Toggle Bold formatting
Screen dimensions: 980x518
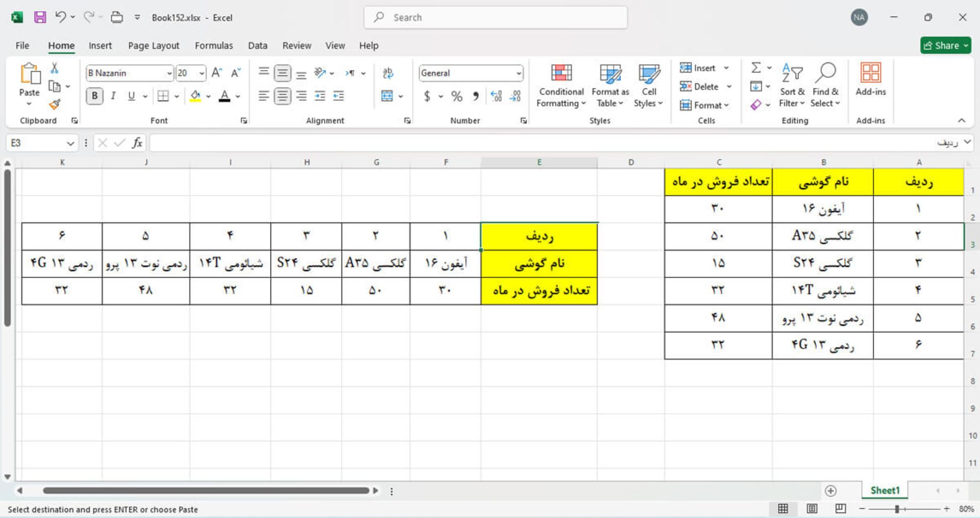point(94,96)
